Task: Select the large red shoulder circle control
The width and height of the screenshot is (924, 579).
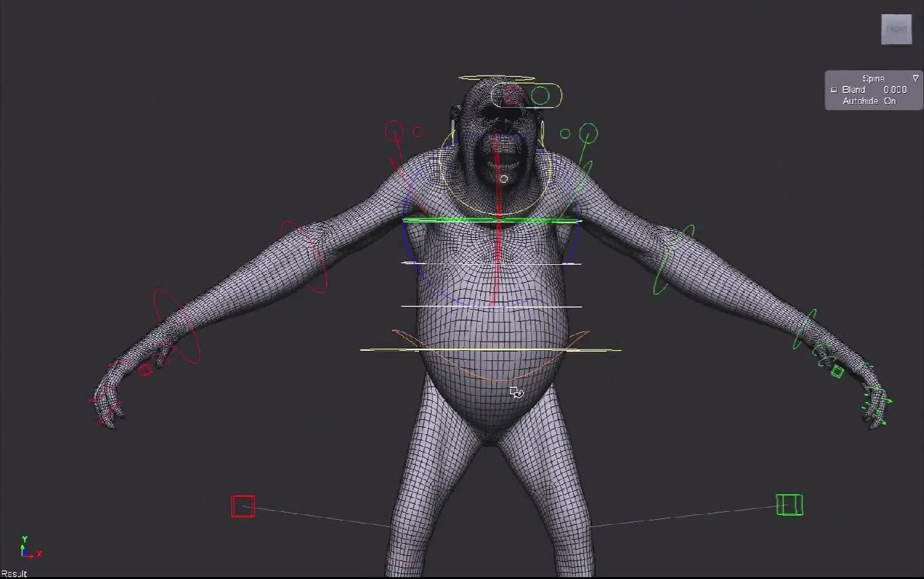Action: click(x=394, y=132)
